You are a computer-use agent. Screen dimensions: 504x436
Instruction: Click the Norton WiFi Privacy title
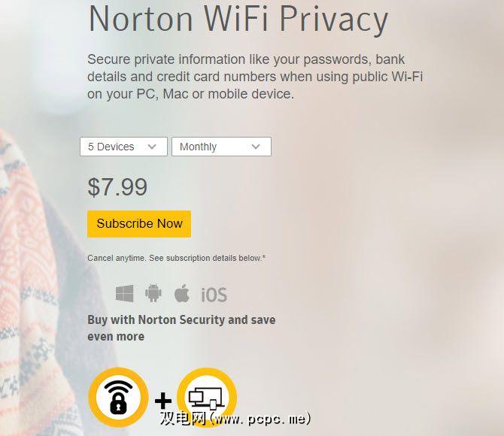coord(238,19)
